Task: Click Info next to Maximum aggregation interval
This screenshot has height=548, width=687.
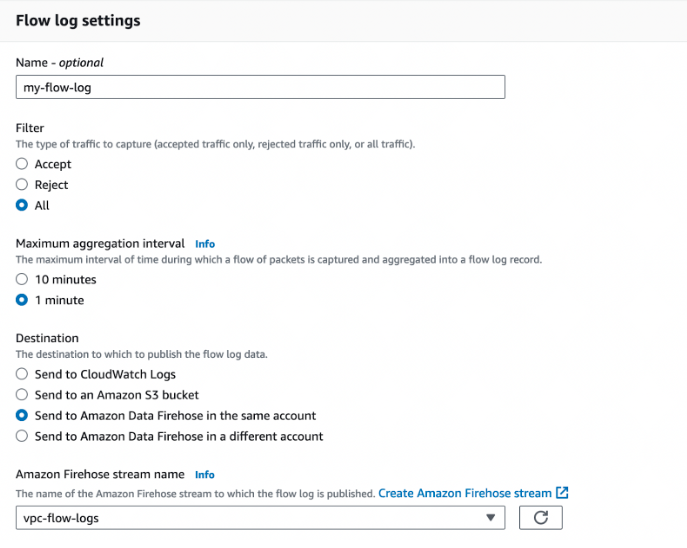Action: pyautogui.click(x=205, y=243)
